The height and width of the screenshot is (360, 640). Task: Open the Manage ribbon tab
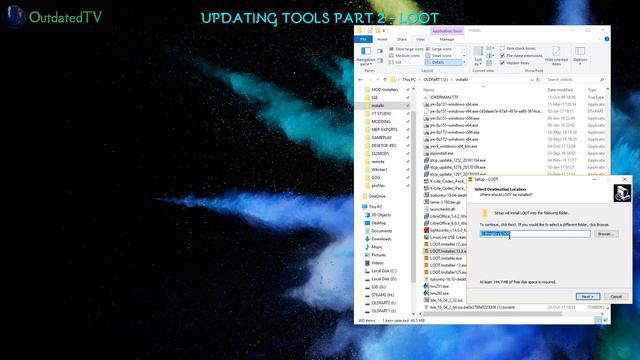[447, 39]
